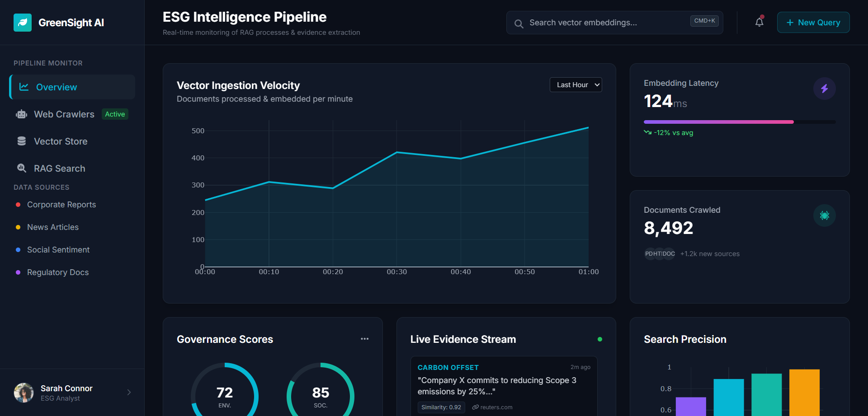Toggle the News Articles data source

(52, 227)
